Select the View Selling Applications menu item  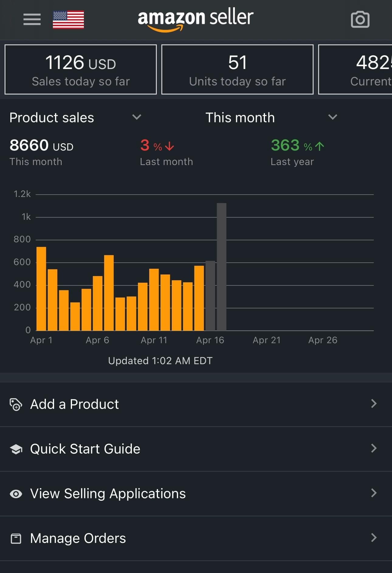(x=108, y=494)
